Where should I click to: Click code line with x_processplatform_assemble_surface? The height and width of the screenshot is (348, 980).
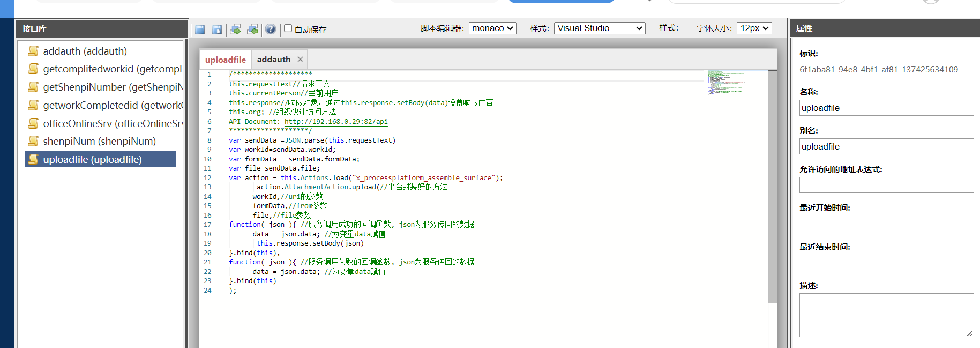click(366, 178)
